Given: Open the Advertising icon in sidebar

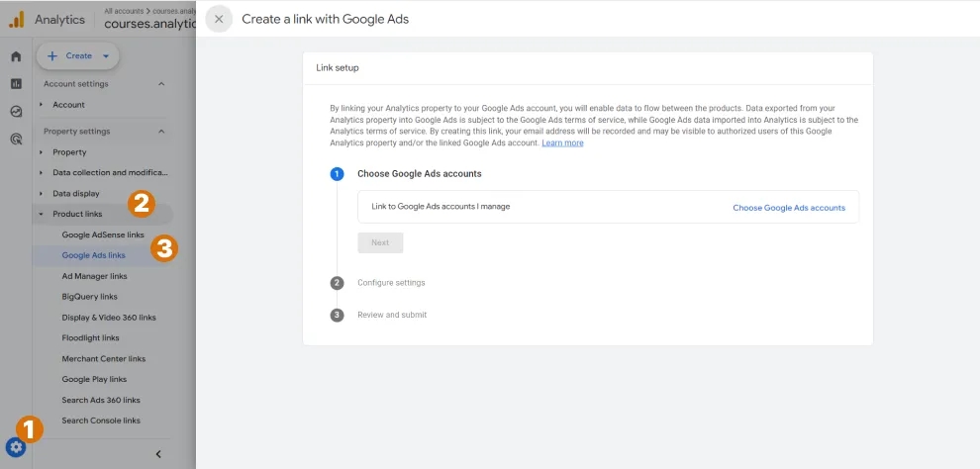Looking at the screenshot, I should [x=16, y=140].
